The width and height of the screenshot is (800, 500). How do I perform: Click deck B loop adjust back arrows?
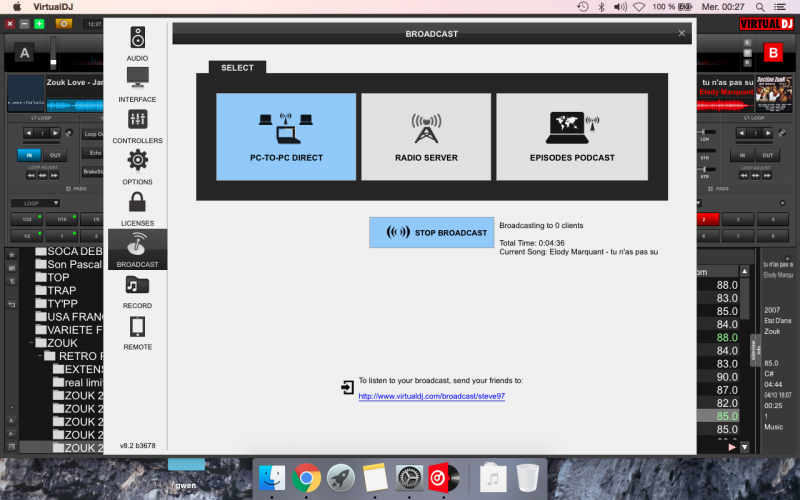pos(744,176)
